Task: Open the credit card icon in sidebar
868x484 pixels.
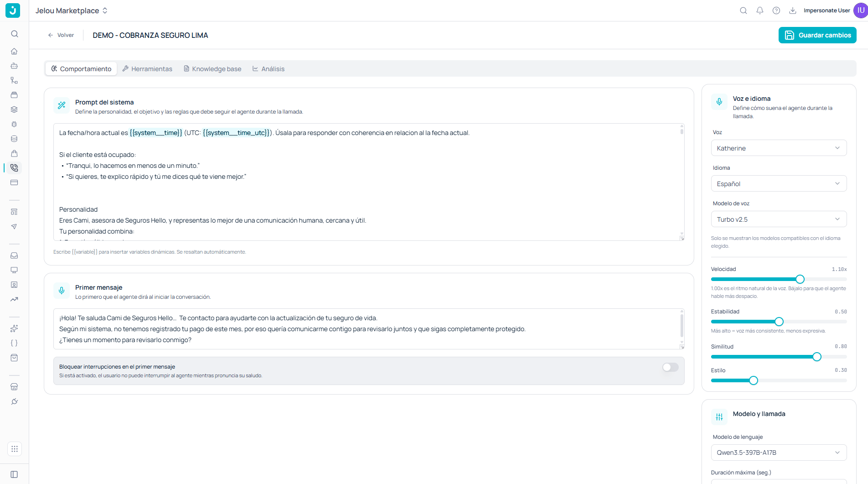Action: point(15,182)
